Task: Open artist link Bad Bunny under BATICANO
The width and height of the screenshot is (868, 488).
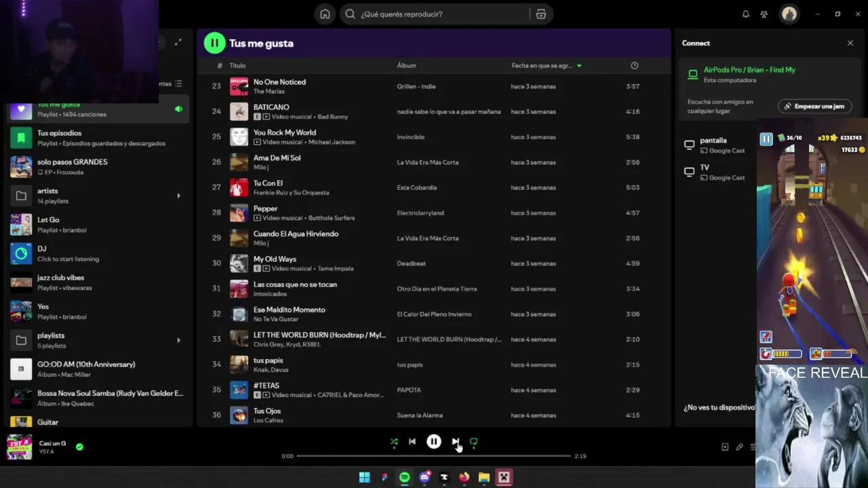Action: (x=332, y=117)
